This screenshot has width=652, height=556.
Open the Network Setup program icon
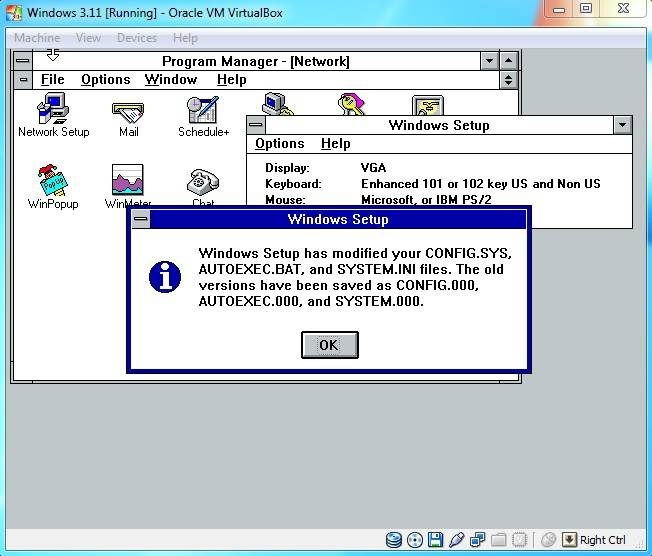tap(53, 109)
